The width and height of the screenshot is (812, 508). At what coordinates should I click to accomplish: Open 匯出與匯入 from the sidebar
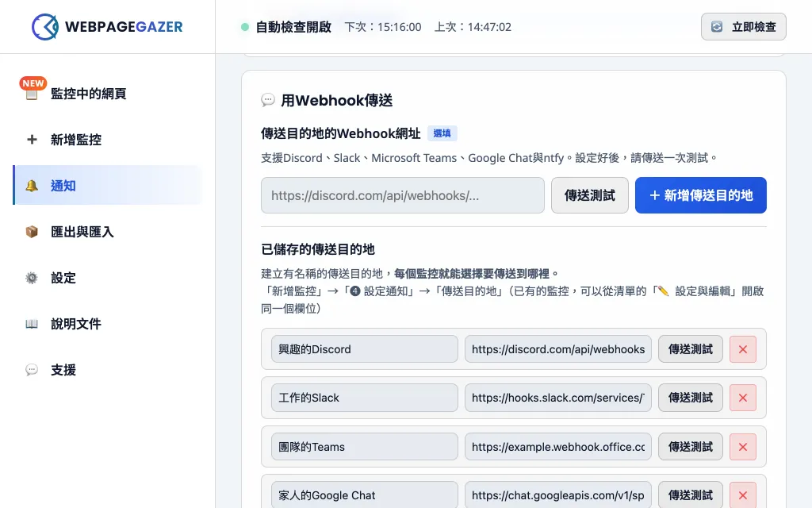coord(107,232)
